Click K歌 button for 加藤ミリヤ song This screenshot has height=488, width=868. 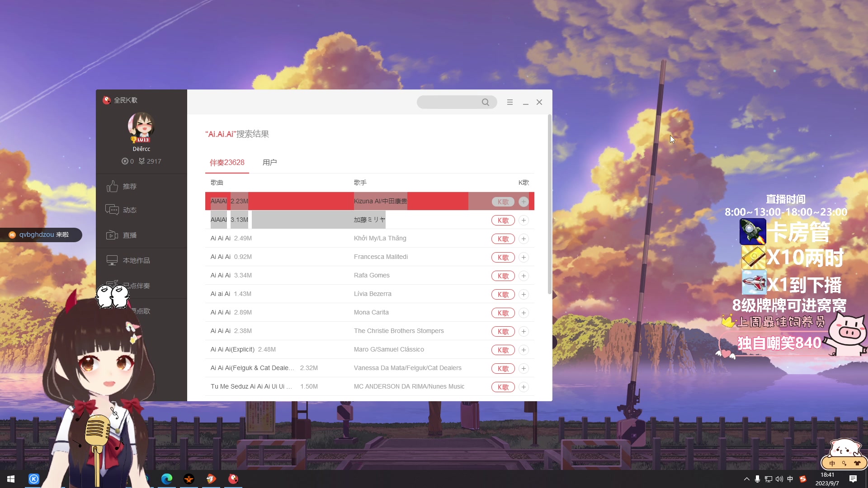503,220
